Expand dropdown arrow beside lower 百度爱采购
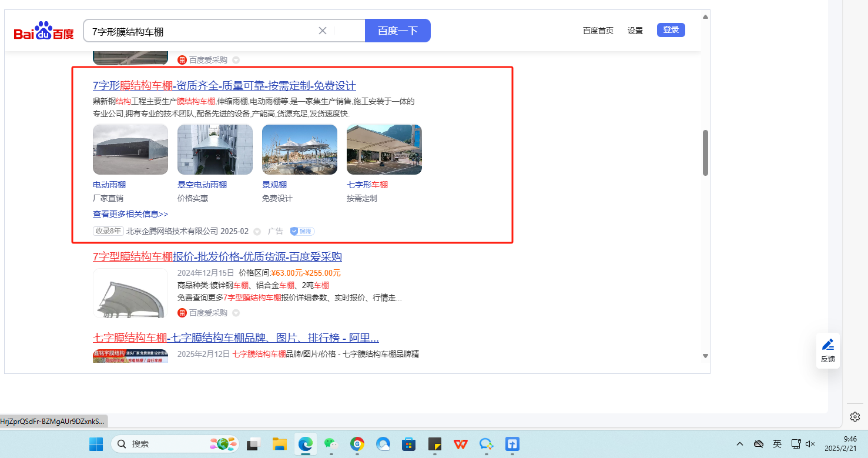868x458 pixels. click(236, 313)
